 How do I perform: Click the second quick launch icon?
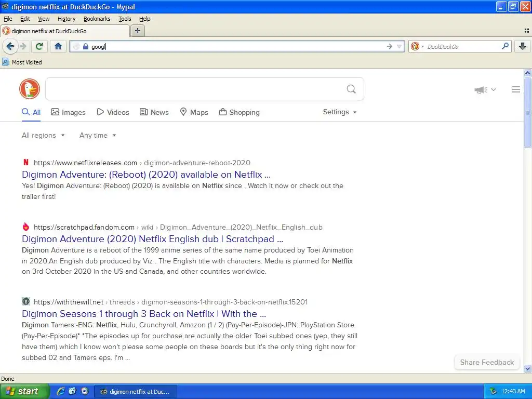click(x=72, y=391)
